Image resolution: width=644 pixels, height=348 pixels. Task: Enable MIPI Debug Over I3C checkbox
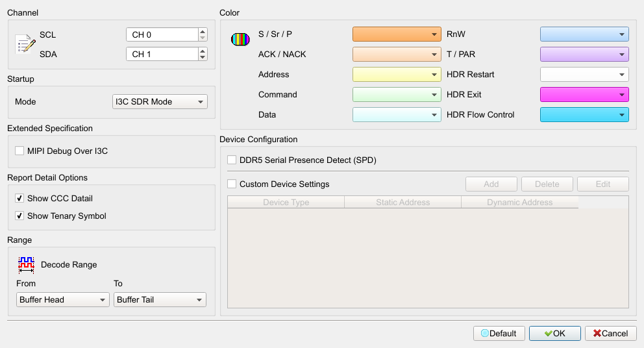tap(19, 151)
